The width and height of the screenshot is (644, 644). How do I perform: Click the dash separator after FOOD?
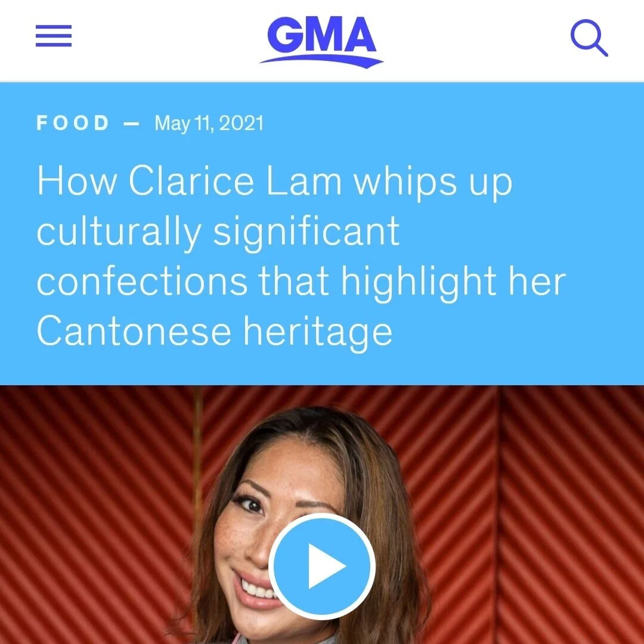click(131, 123)
